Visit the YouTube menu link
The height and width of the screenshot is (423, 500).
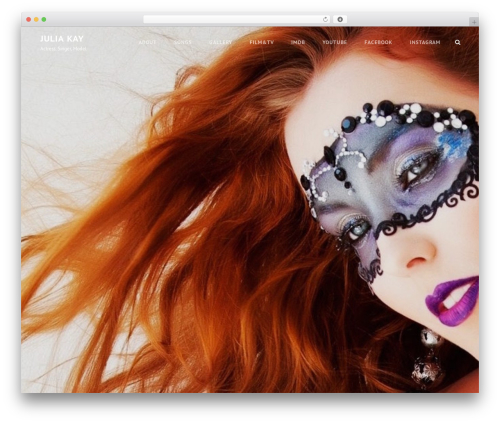(x=335, y=42)
